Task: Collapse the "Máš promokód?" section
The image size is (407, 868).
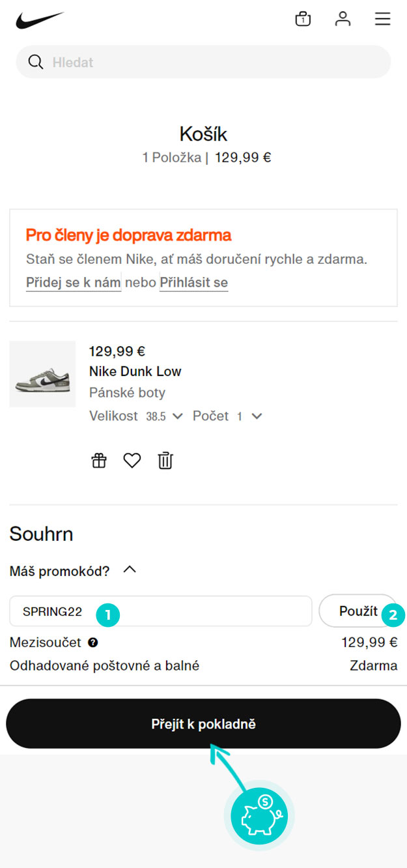Action: [130, 570]
